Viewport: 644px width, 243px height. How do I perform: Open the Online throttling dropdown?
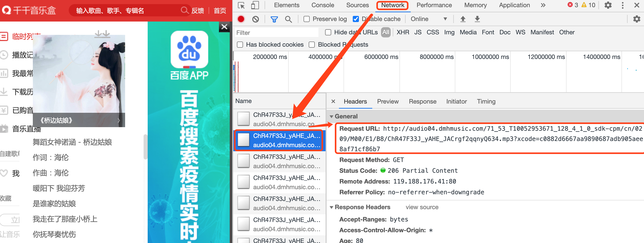point(429,19)
